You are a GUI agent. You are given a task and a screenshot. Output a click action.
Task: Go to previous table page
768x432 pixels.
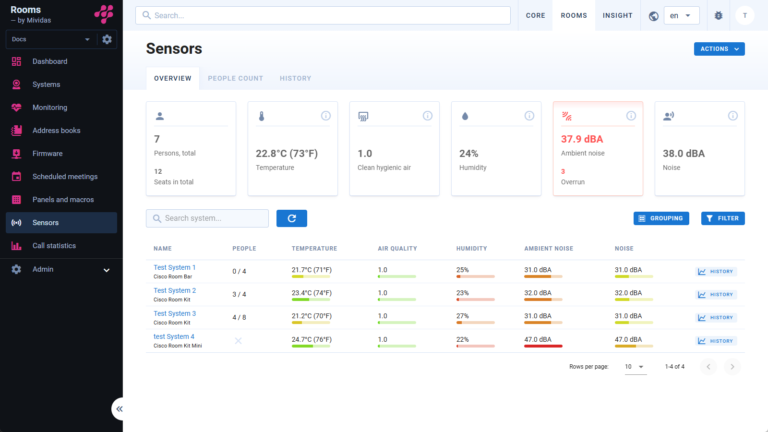coord(708,367)
